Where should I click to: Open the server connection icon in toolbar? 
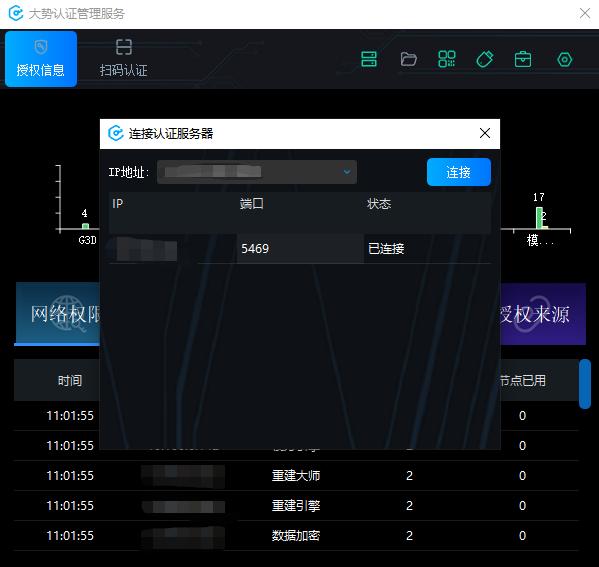pos(369,59)
